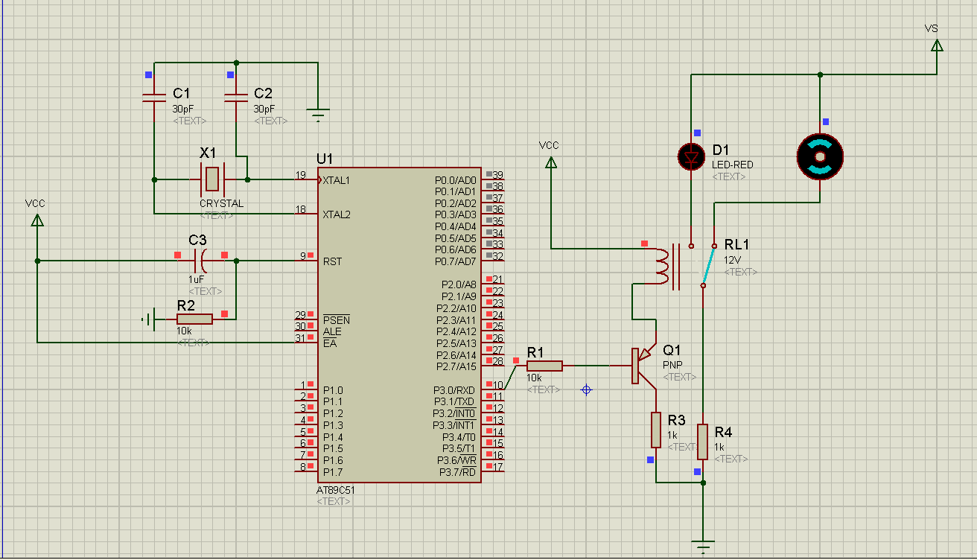The image size is (977, 560).
Task: Click capacitor C1 symbol
Action: 154,97
